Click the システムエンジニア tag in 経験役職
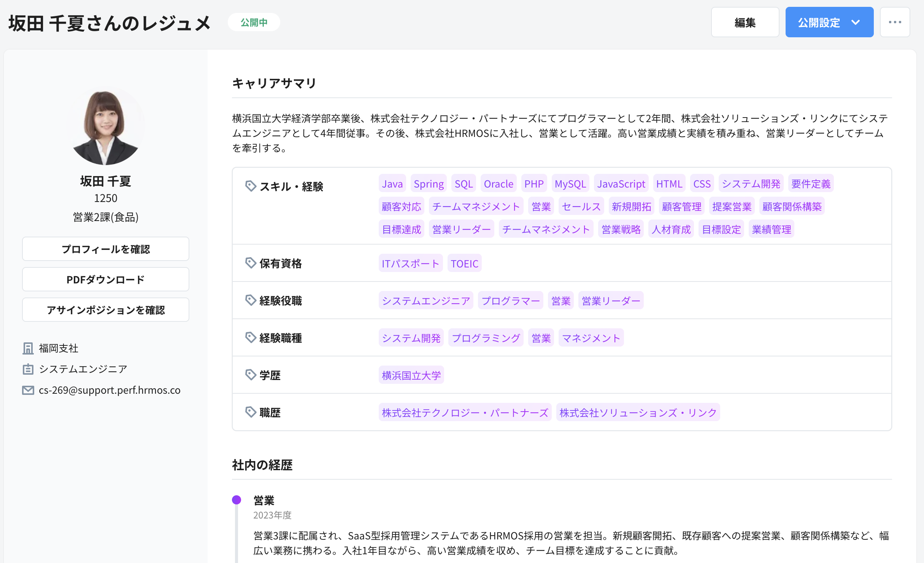Image resolution: width=924 pixels, height=563 pixels. 426,301
